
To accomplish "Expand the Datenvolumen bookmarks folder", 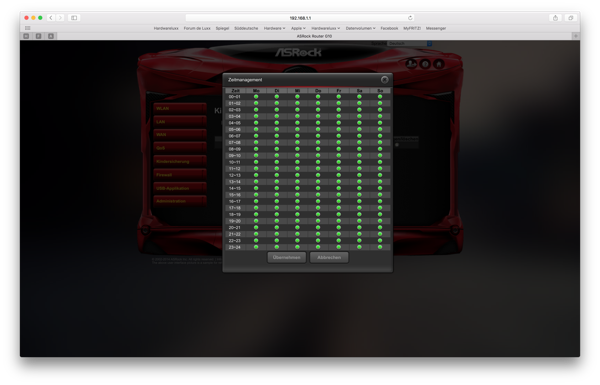I will [360, 28].
